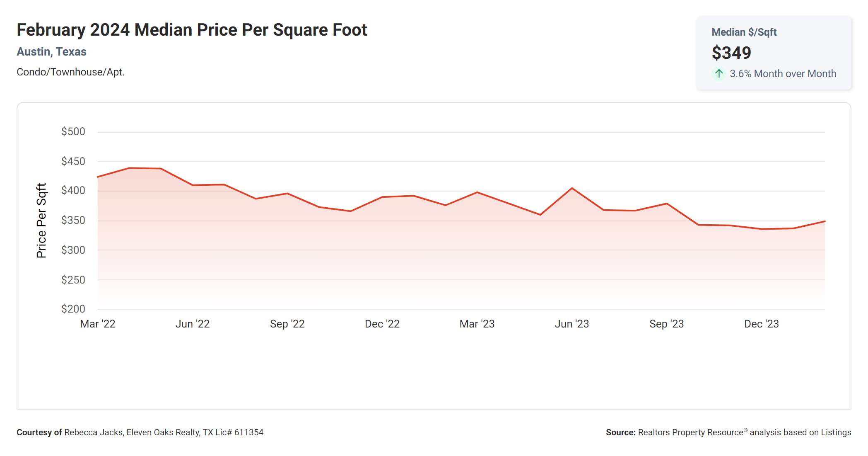This screenshot has width=868, height=456.
Task: Click the Median $/Sqft card label
Action: (x=744, y=32)
